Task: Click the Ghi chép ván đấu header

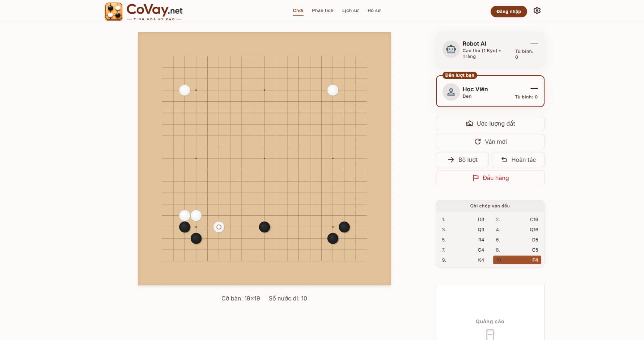Action: 490,206
